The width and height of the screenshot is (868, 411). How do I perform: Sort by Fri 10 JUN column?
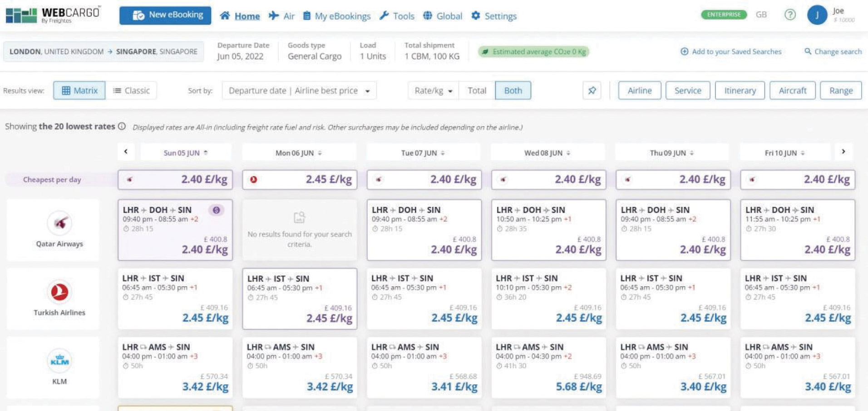[785, 153]
